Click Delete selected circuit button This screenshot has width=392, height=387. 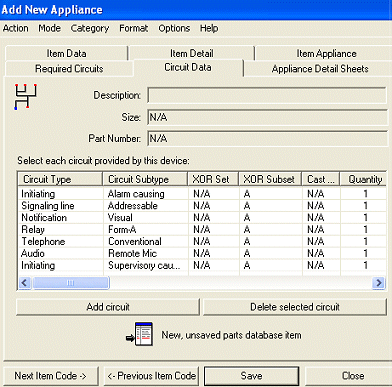(295, 307)
